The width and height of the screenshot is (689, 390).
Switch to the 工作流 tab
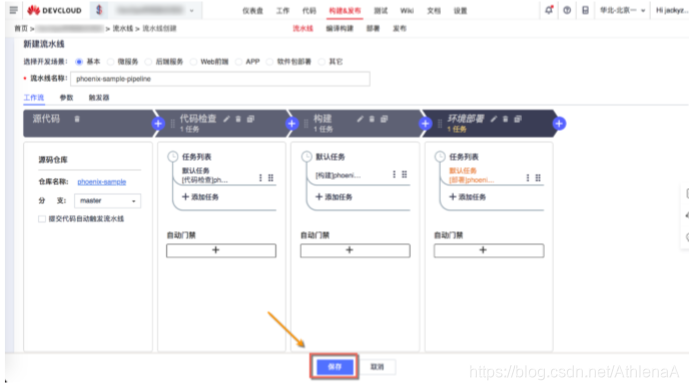(x=34, y=98)
